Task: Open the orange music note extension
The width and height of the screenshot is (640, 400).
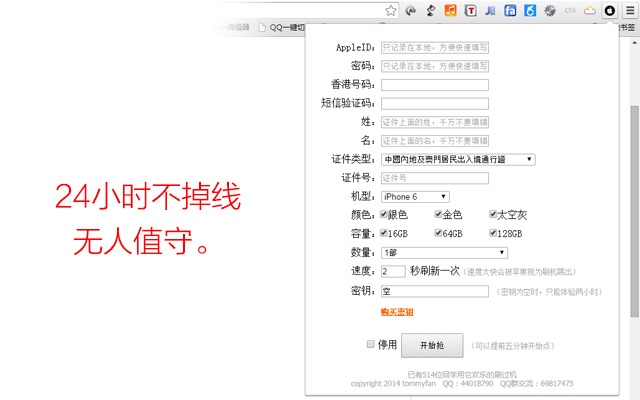Action: coord(450,11)
